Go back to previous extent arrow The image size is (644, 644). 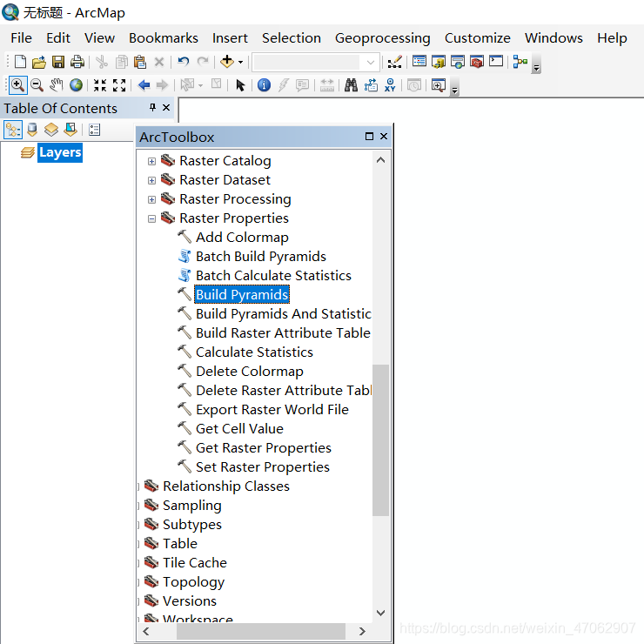pyautogui.click(x=144, y=85)
